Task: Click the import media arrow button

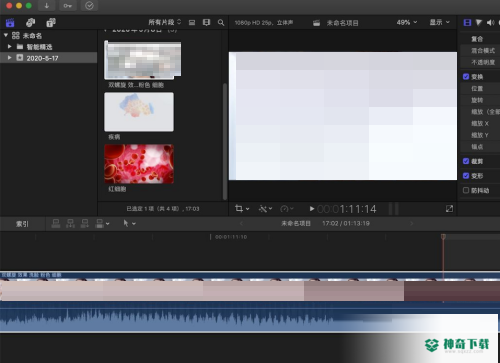Action: point(47,6)
